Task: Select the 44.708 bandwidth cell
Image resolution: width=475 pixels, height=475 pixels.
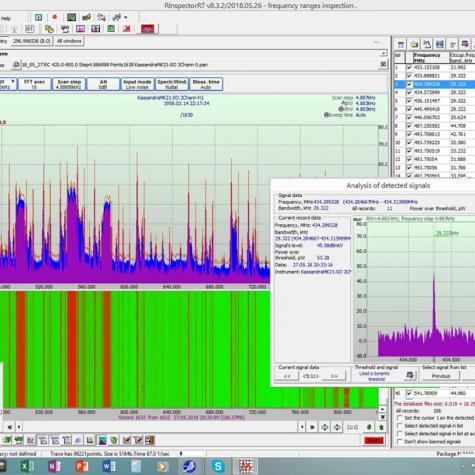Action: tap(462, 126)
